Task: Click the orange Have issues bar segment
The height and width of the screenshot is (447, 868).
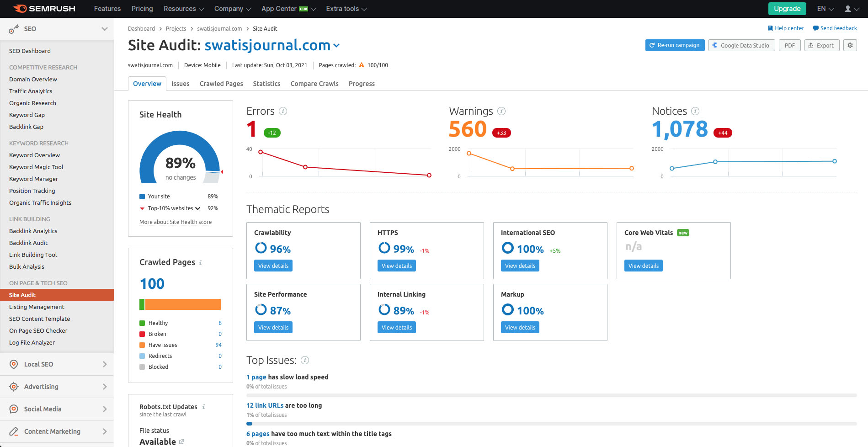Action: 183,304
